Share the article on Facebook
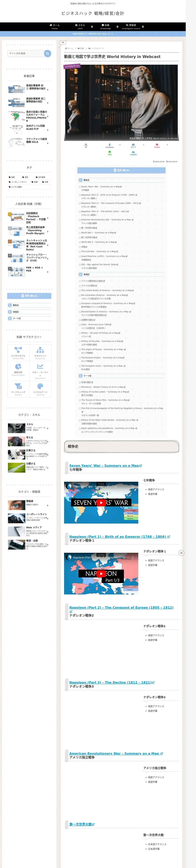The width and height of the screenshot is (196, 868). [109, 146]
